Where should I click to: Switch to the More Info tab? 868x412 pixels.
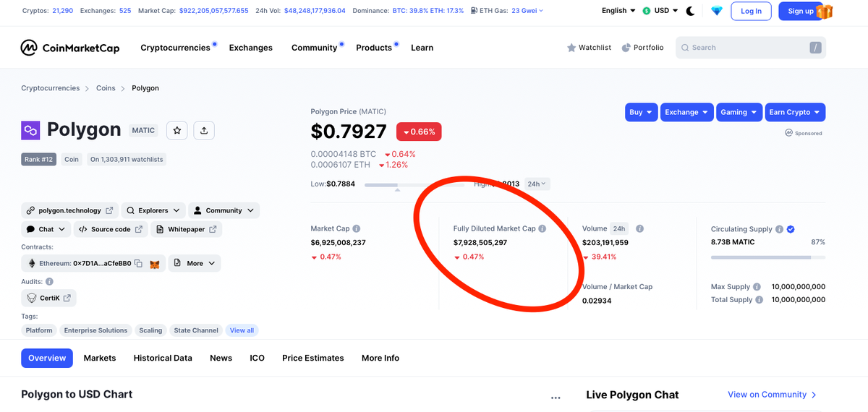coord(380,358)
